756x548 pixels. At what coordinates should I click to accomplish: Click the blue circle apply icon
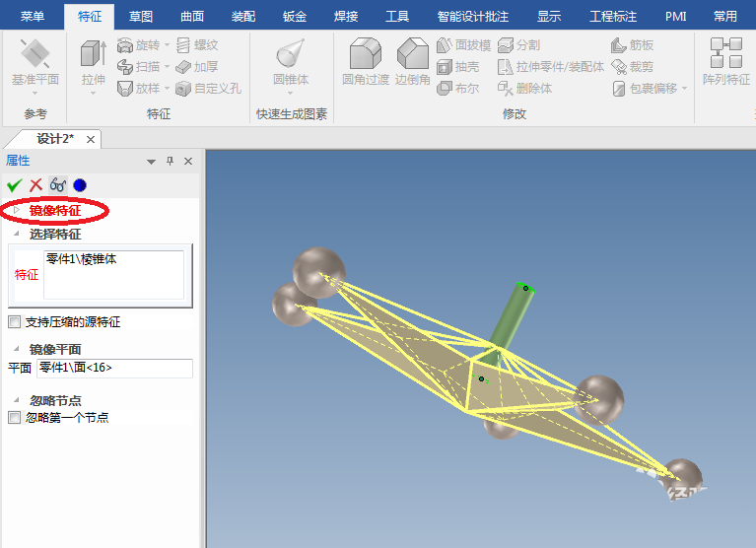[x=80, y=185]
